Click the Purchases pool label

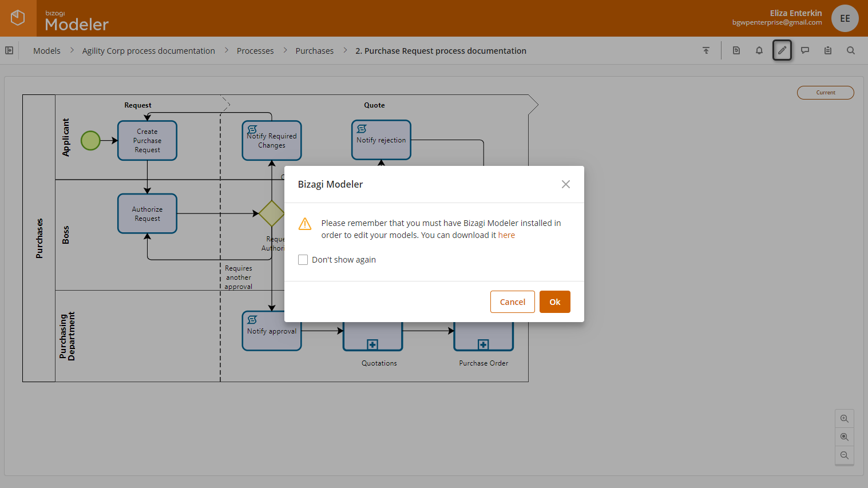39,239
